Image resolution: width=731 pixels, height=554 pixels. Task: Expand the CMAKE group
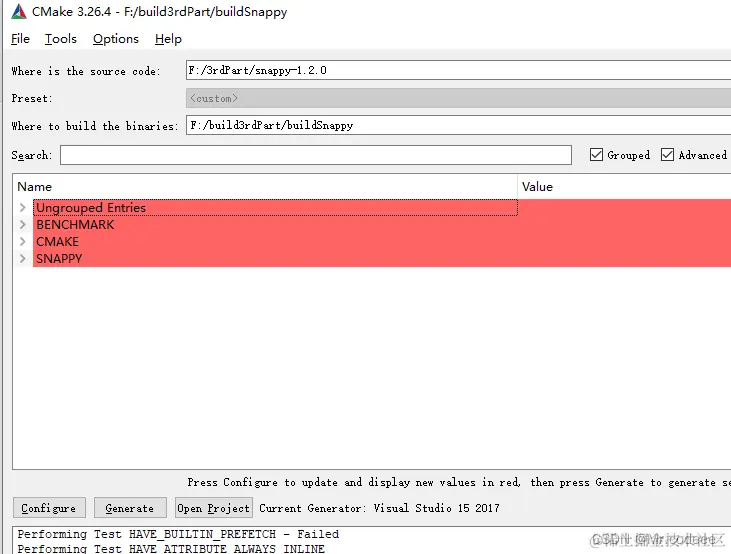22,242
